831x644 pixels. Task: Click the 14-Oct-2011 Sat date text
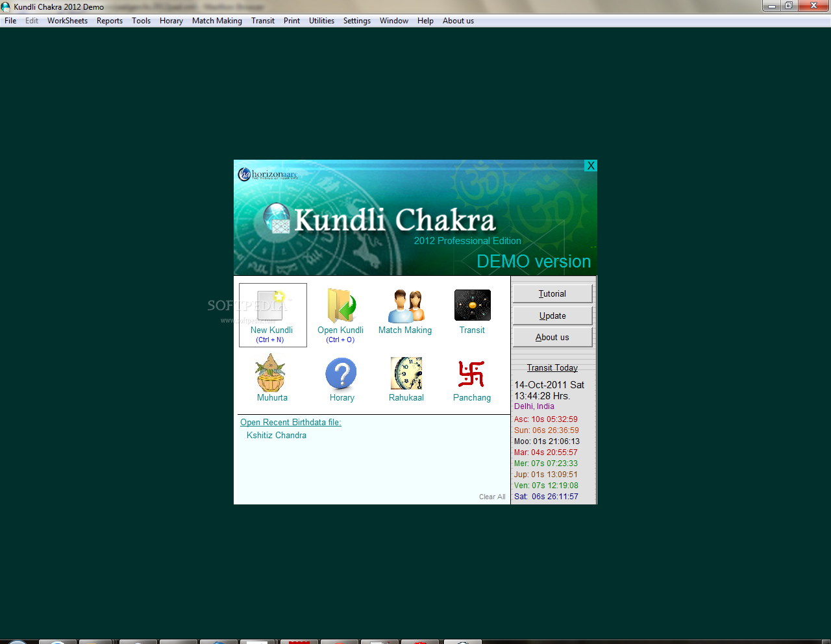tap(549, 385)
